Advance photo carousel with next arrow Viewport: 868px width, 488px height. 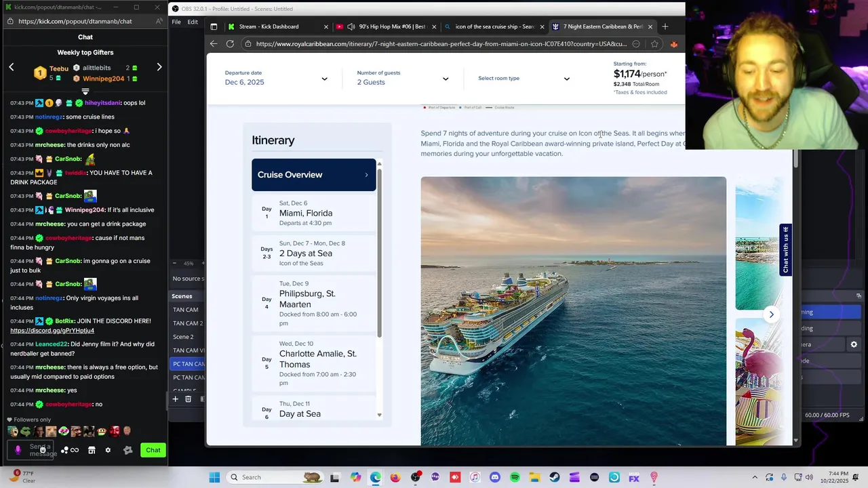[771, 314]
